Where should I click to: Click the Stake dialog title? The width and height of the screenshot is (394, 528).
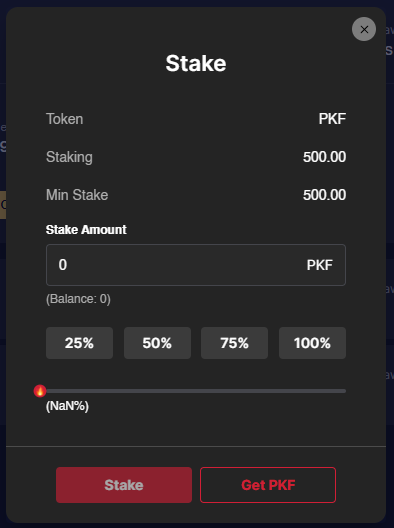pyautogui.click(x=196, y=63)
